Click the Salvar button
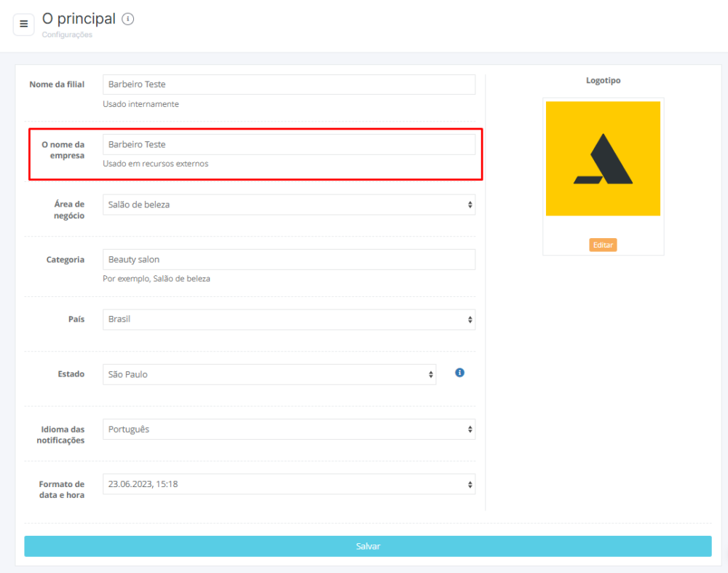The height and width of the screenshot is (573, 728). [x=368, y=546]
